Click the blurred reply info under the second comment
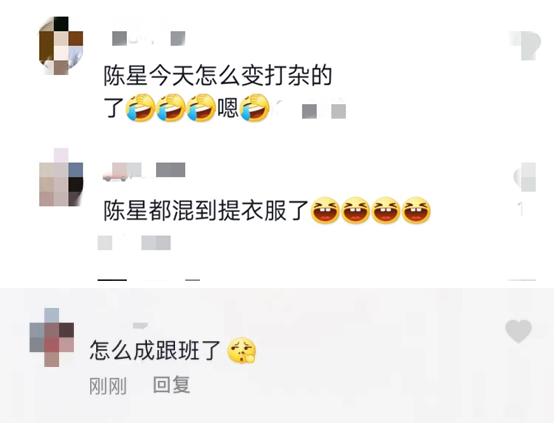Image resolution: width=557 pixels, height=426 pixels. [x=134, y=243]
